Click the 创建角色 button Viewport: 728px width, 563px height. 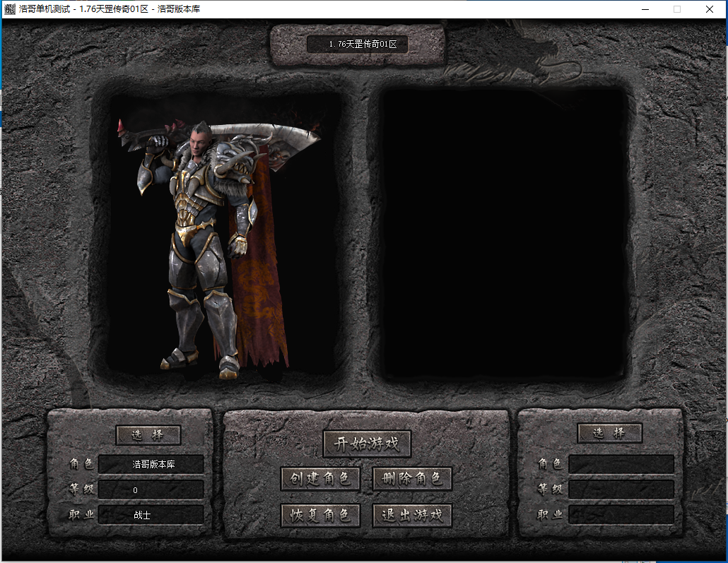(x=320, y=478)
